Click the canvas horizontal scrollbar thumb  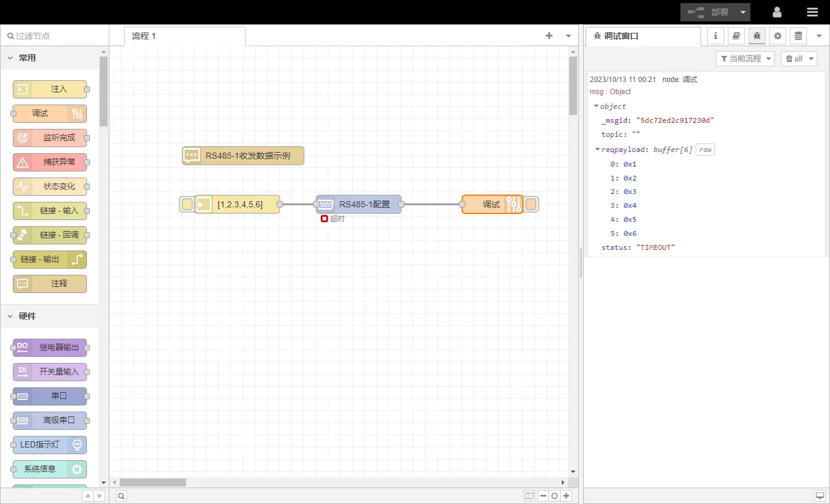(x=153, y=482)
